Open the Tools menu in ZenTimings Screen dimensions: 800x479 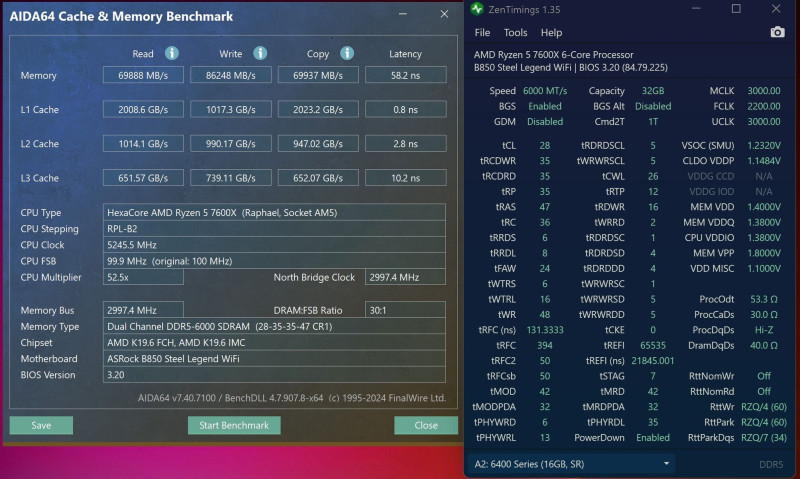click(515, 33)
